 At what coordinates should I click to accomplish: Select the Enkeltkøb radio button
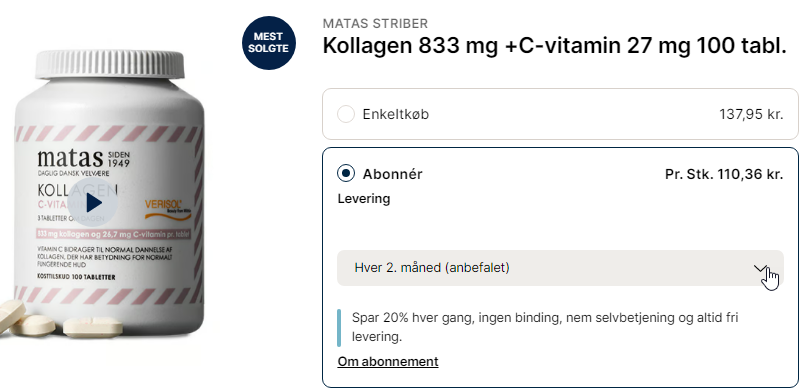point(346,114)
